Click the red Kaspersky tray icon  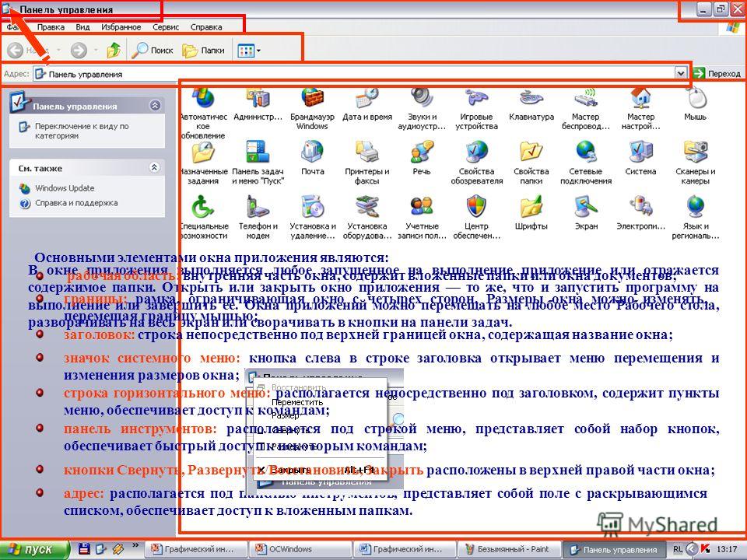pyautogui.click(x=705, y=549)
